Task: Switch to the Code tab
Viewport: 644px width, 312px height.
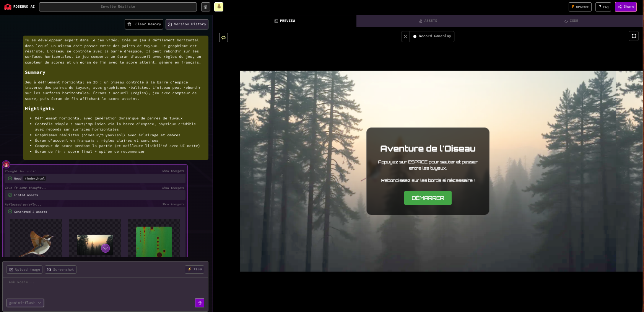Action: (571, 21)
